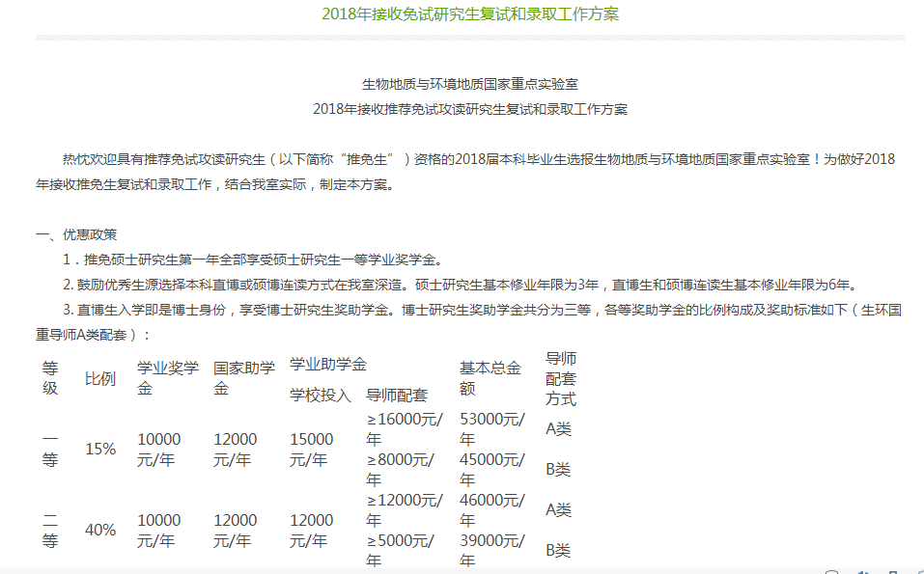Screen dimensions: 924x574
Task: Select item 3 starting 直博生入学即是博士身份
Action: coord(468,322)
